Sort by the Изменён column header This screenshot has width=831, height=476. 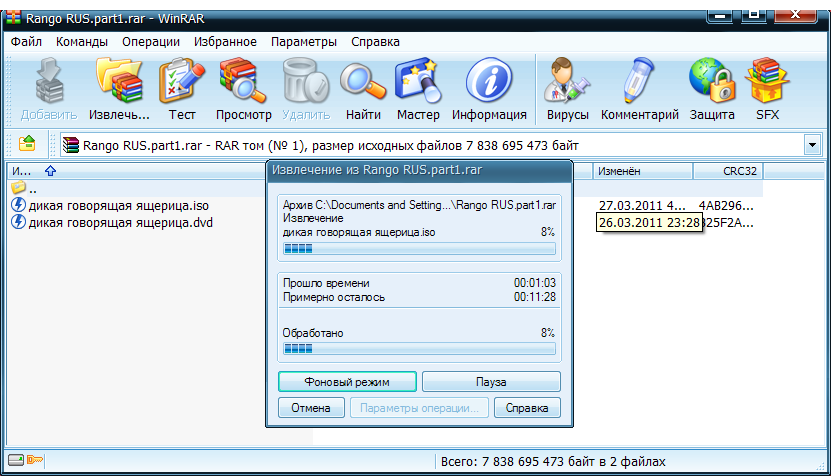(642, 171)
